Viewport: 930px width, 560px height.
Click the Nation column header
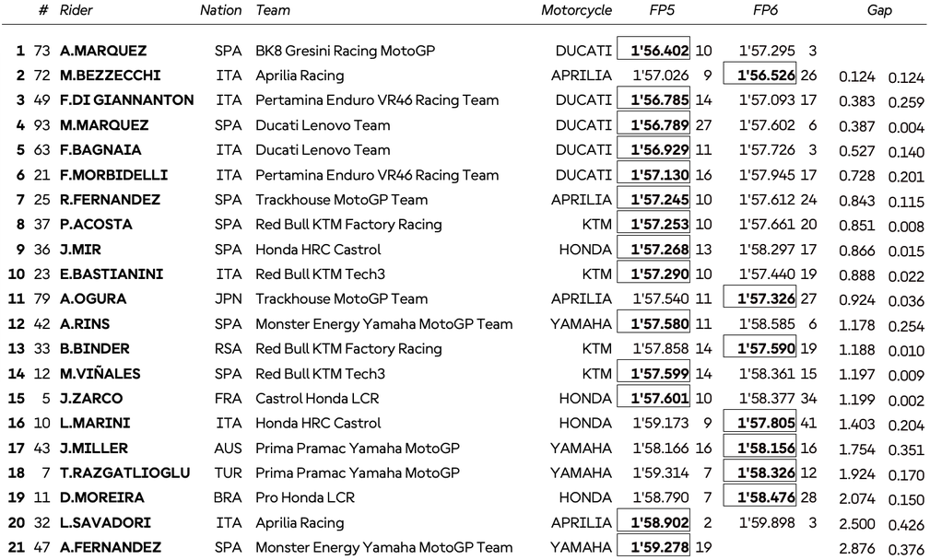coord(221,11)
